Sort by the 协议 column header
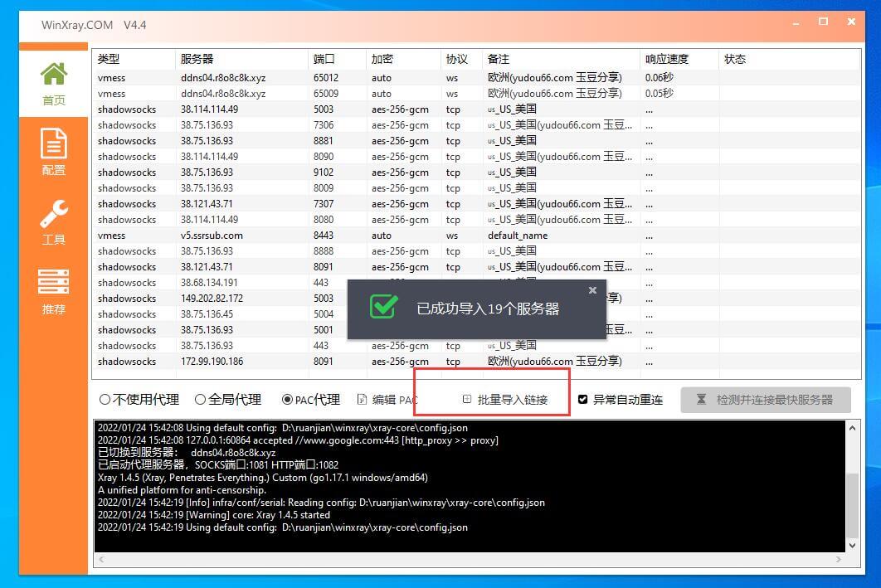Viewport: 881px width, 588px height. 461,59
